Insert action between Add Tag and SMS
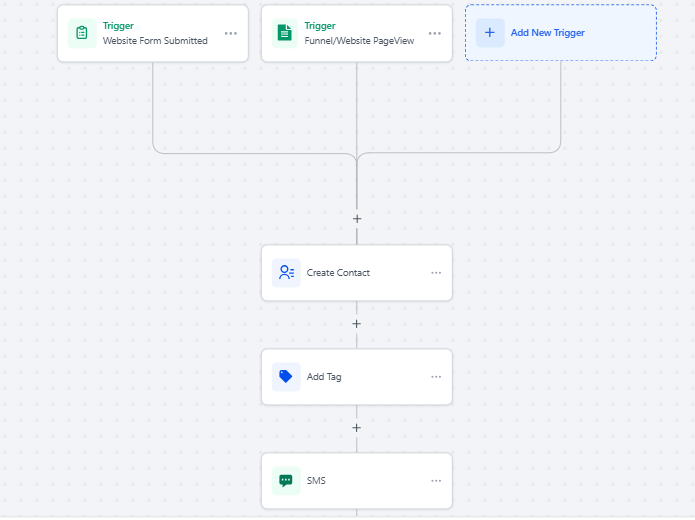The image size is (695, 520). coord(357,428)
